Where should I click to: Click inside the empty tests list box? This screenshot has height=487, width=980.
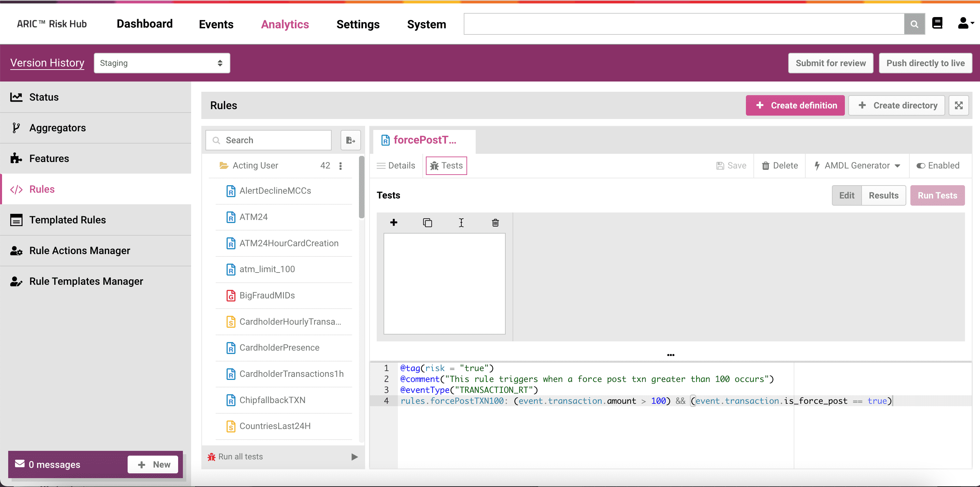444,284
